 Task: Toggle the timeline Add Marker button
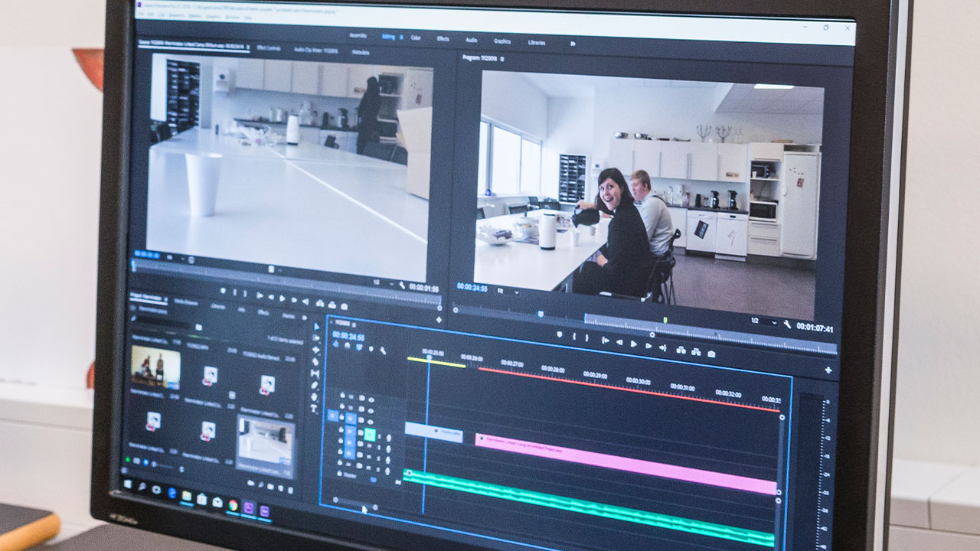[371, 348]
